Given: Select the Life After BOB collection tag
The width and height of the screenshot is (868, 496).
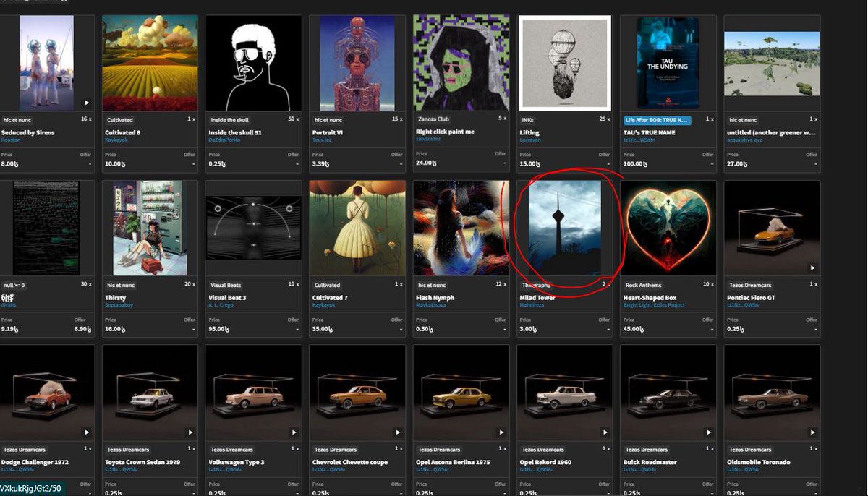Looking at the screenshot, I should 657,120.
